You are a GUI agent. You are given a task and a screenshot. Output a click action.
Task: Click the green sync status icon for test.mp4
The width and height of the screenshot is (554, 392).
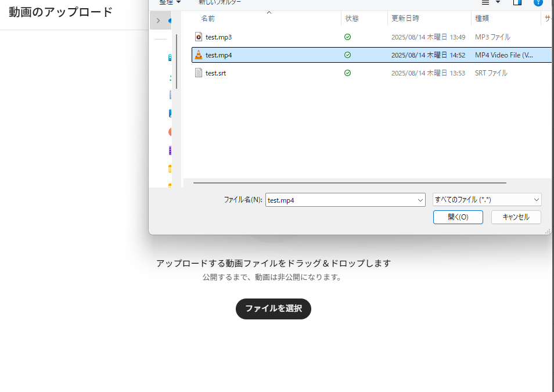point(347,55)
